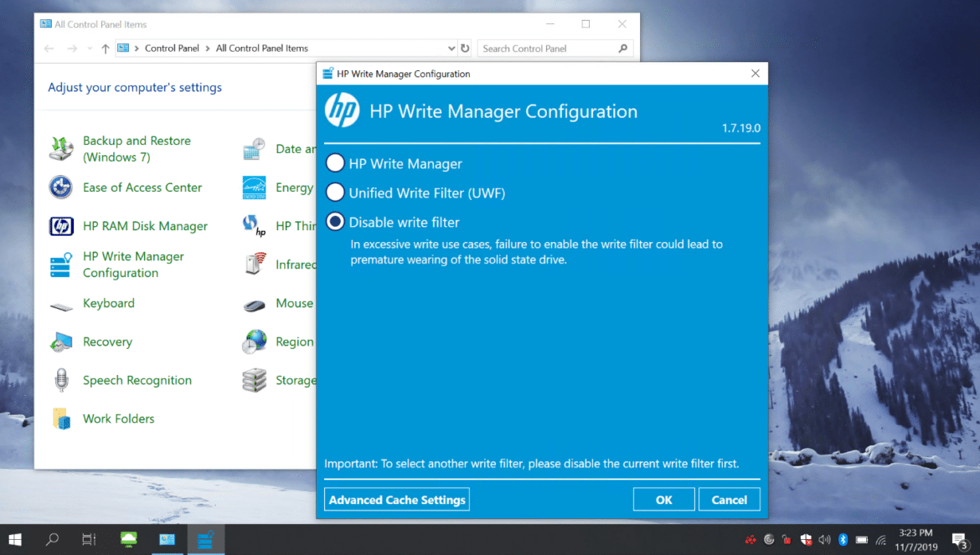Click the All Control Panel Items breadcrumb

point(262,48)
